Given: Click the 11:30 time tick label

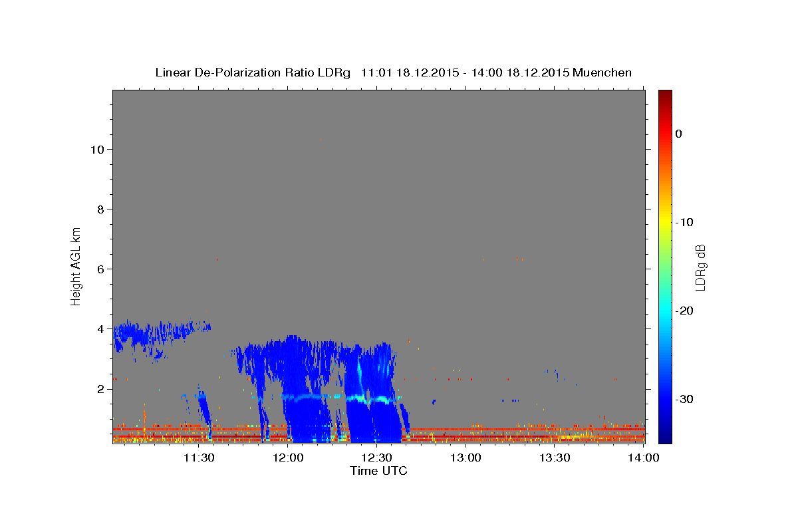Looking at the screenshot, I should [198, 458].
